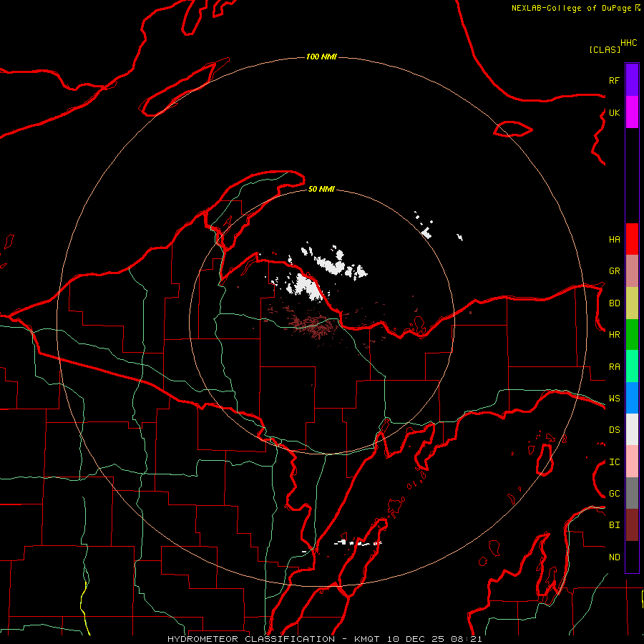Viewport: 644px width, 644px height.
Task: Click the ND legend label
Action: pos(614,557)
